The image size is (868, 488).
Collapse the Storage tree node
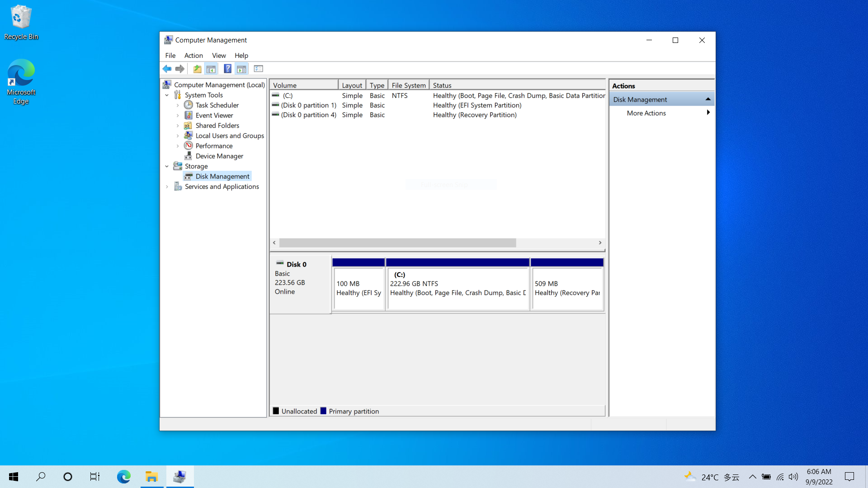pos(167,166)
